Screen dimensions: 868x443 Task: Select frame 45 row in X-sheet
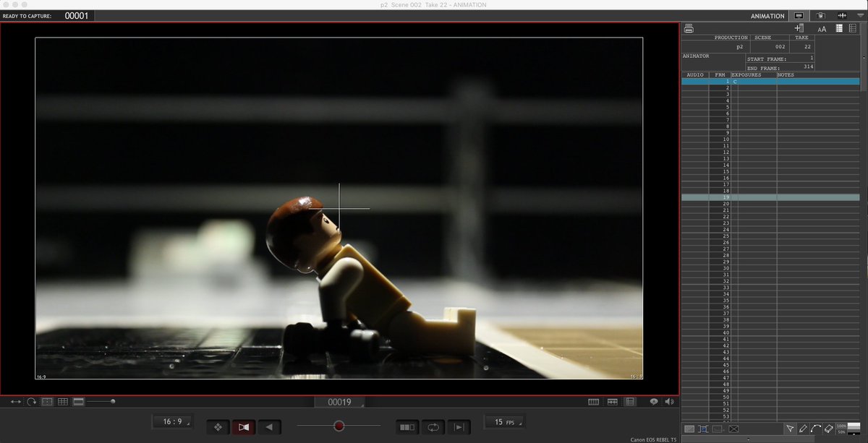point(770,365)
